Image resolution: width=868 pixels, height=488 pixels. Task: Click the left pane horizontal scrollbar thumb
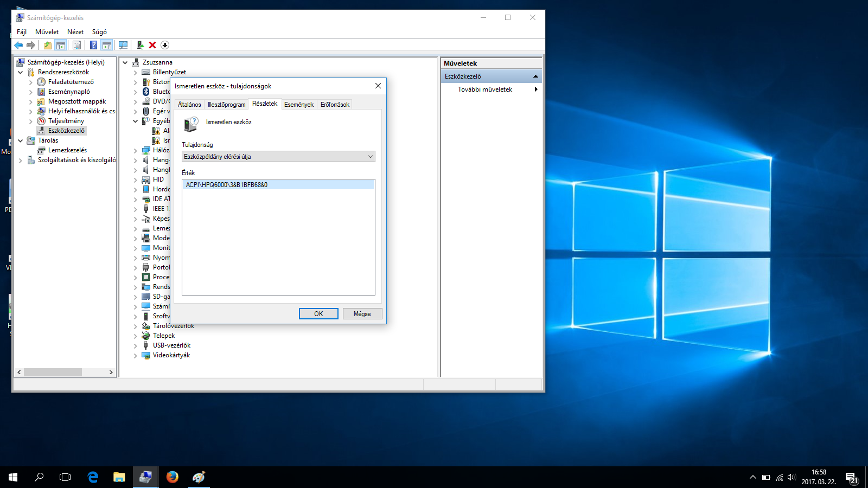click(x=53, y=373)
